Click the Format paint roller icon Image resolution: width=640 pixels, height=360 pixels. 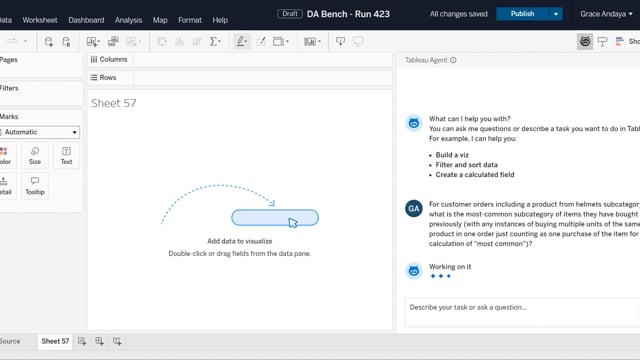click(602, 42)
